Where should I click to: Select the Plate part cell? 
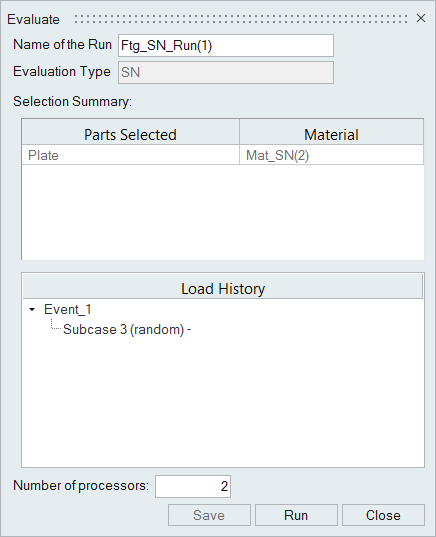point(130,155)
